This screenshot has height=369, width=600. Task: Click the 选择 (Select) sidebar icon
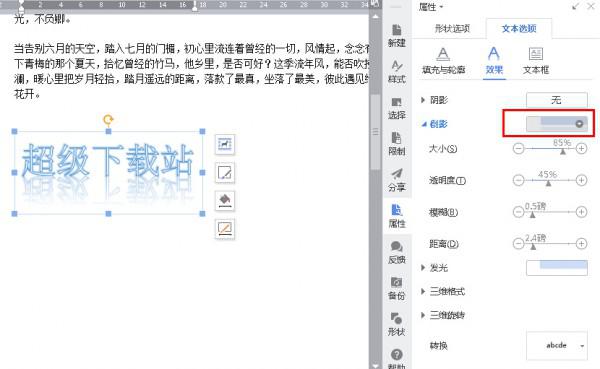(397, 108)
